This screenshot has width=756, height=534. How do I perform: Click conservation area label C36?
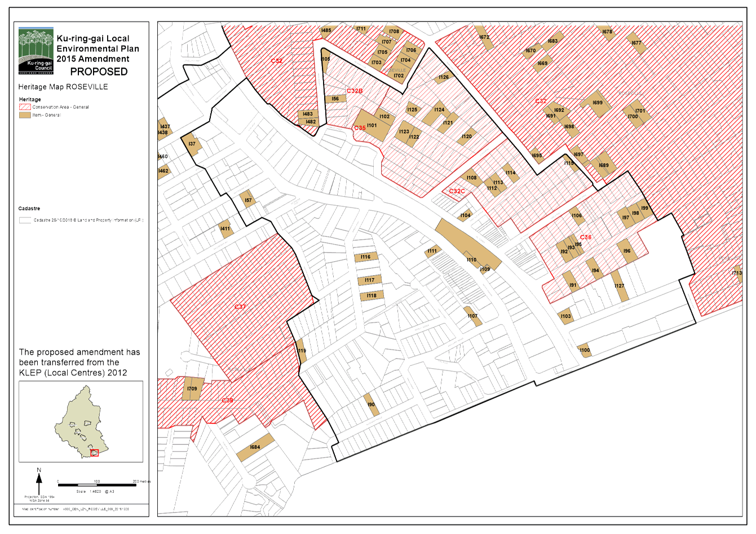pyautogui.click(x=586, y=237)
